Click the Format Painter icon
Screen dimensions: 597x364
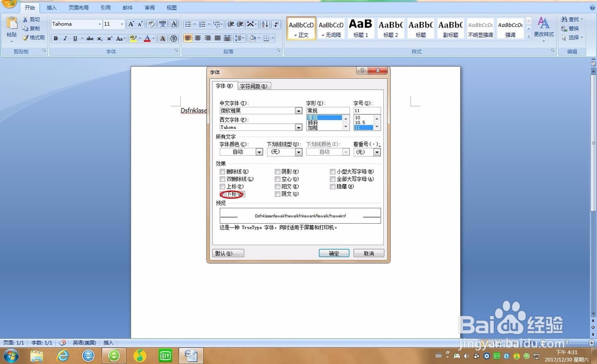[x=25, y=38]
